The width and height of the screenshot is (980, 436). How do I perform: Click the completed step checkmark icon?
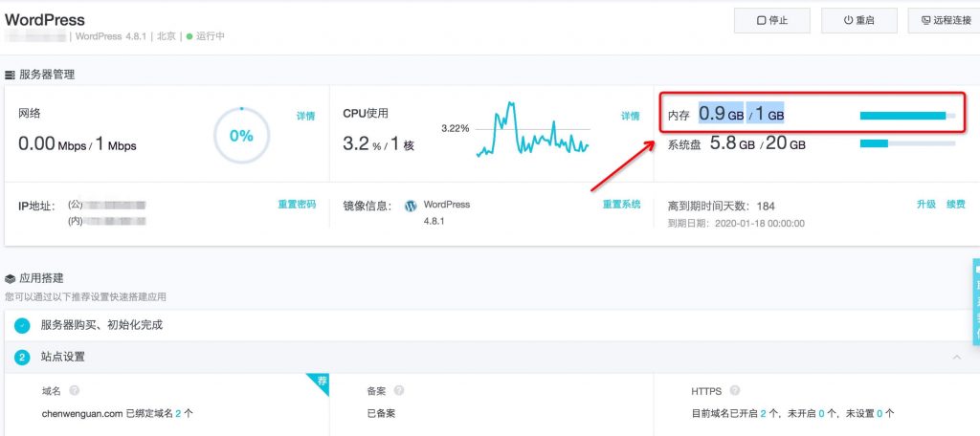click(x=23, y=325)
